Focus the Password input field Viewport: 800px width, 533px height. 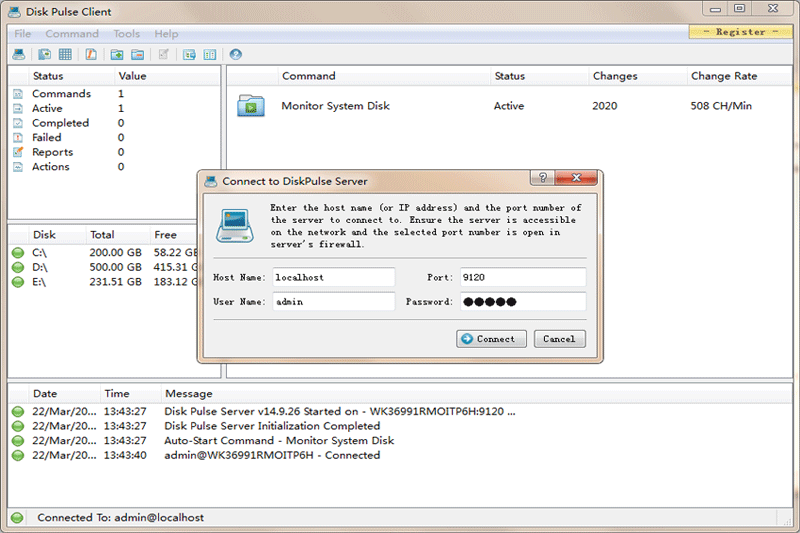point(523,302)
